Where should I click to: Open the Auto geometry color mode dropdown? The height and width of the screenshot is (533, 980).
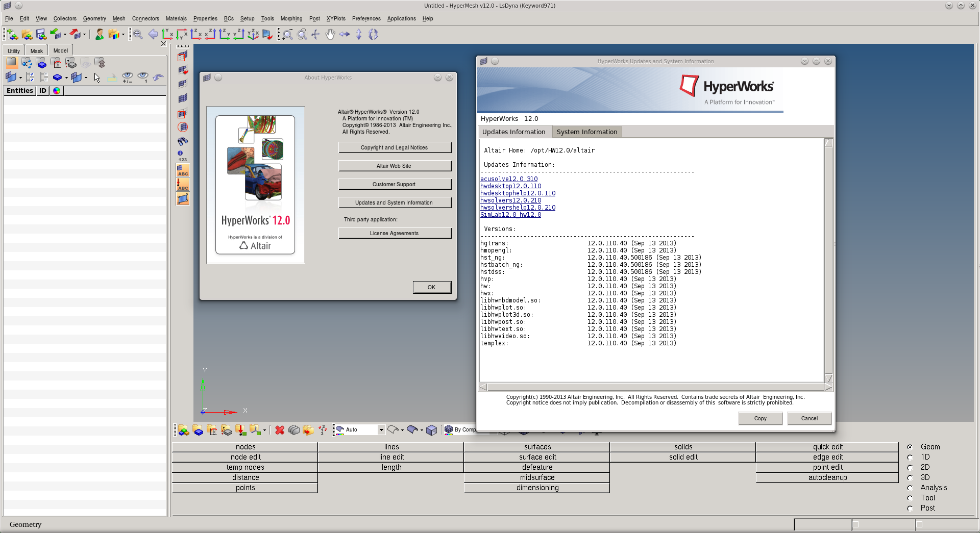click(x=381, y=430)
